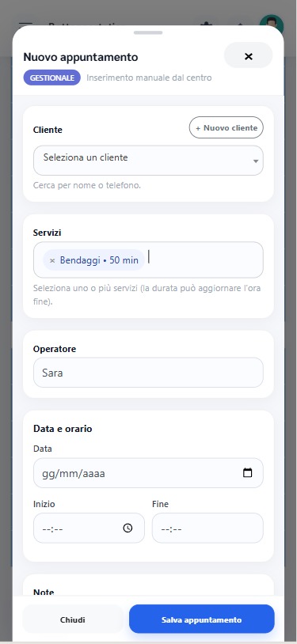Click the Operatore field showing Sara

click(148, 373)
